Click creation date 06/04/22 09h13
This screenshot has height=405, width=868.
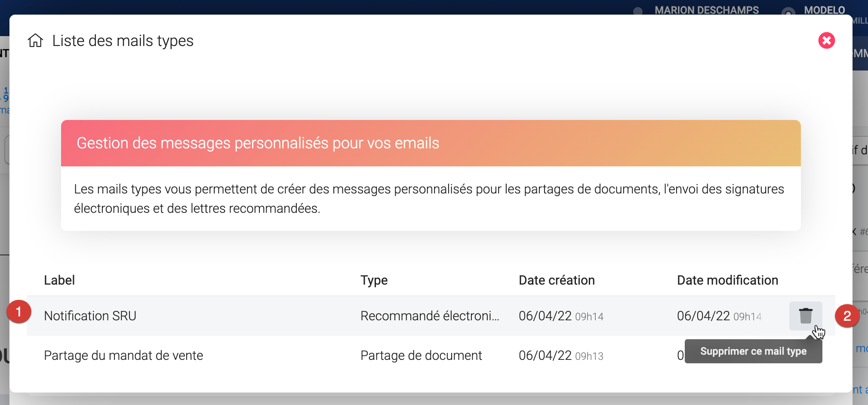pyautogui.click(x=561, y=356)
